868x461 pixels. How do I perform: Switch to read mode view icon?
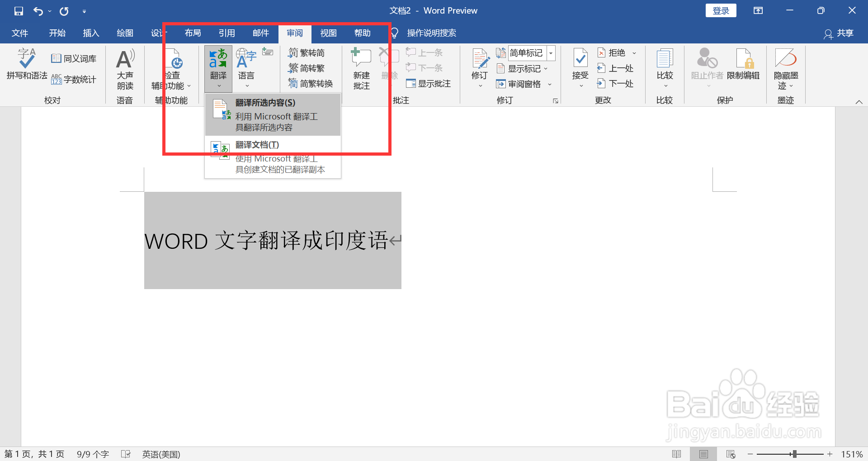676,454
